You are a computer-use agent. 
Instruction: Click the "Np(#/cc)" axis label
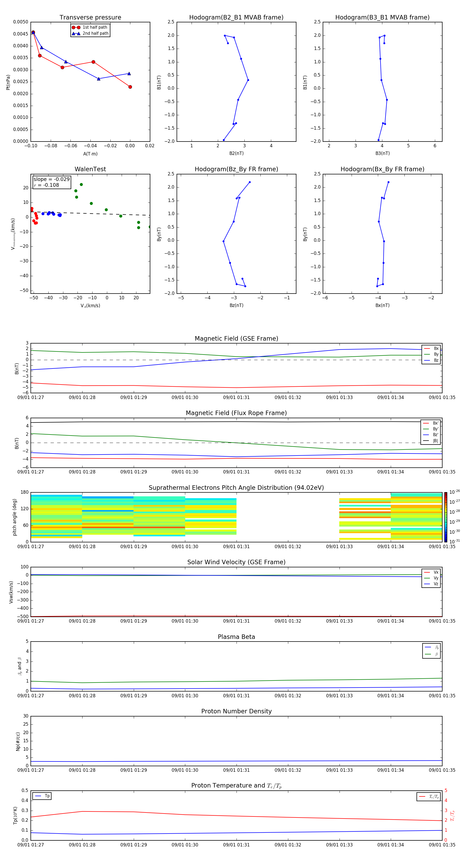[x=18, y=741]
